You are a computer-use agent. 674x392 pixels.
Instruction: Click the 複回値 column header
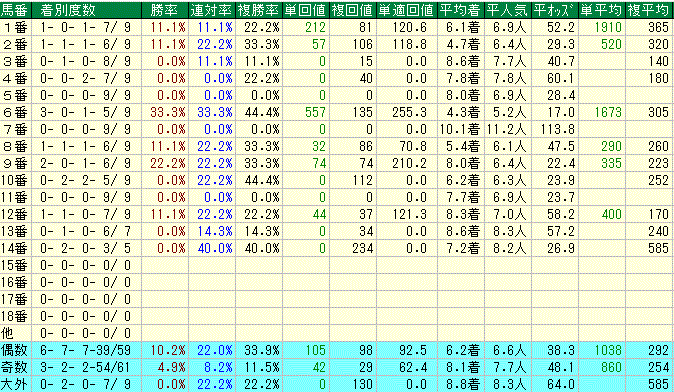[352, 10]
